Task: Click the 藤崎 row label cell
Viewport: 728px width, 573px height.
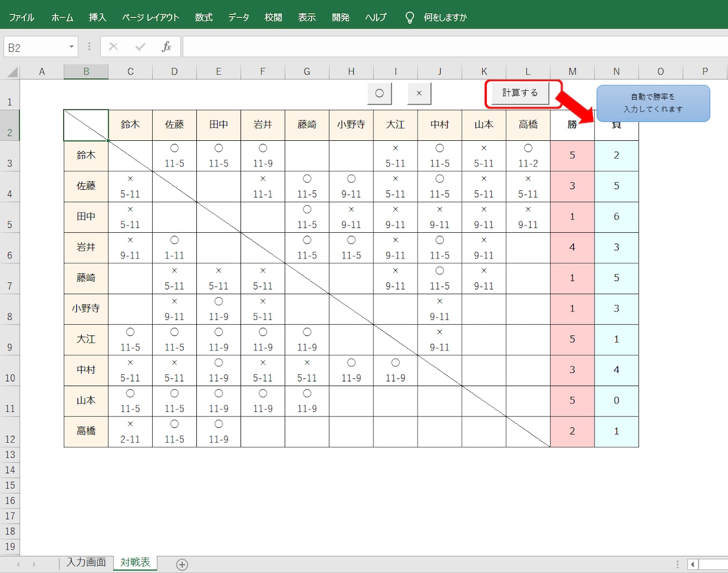Action: click(x=86, y=278)
